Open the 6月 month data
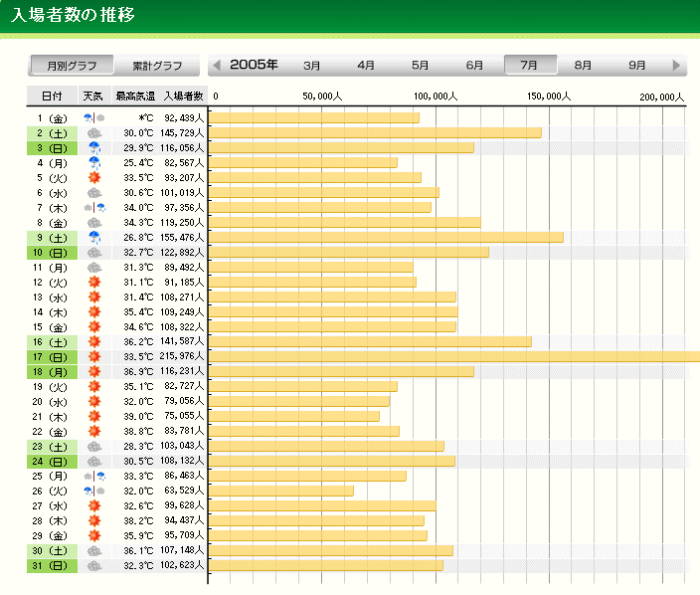Screen dimensions: 700x595 click(475, 66)
